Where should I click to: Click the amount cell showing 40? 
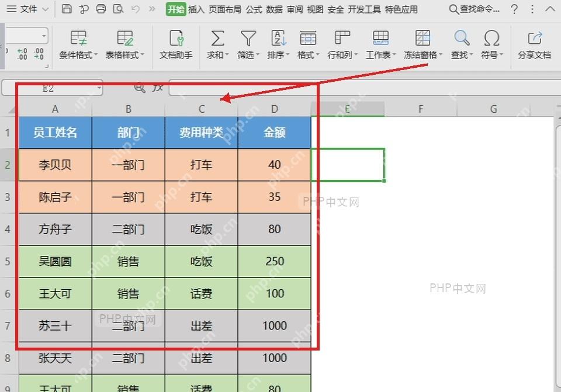click(x=275, y=165)
